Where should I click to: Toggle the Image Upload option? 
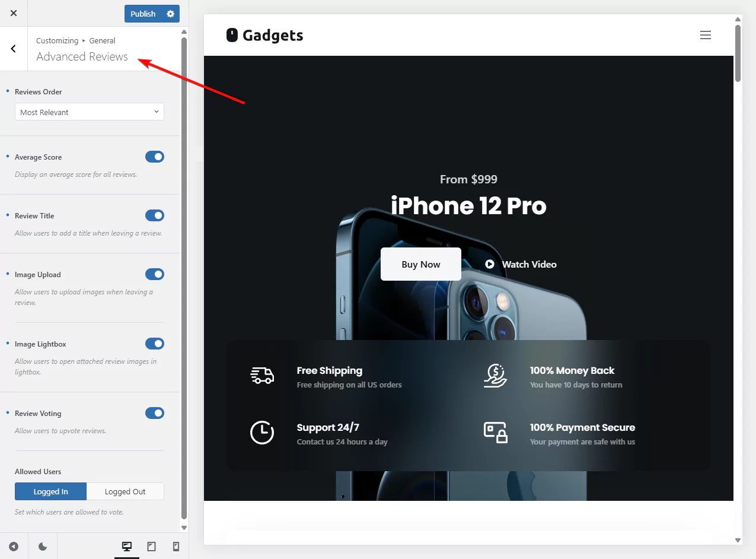click(x=155, y=274)
